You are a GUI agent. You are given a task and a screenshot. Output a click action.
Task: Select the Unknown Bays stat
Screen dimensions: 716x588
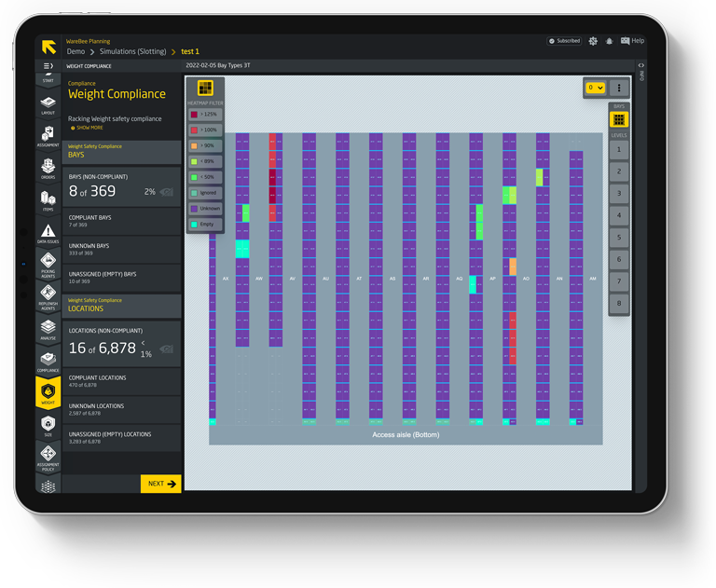[x=121, y=250]
